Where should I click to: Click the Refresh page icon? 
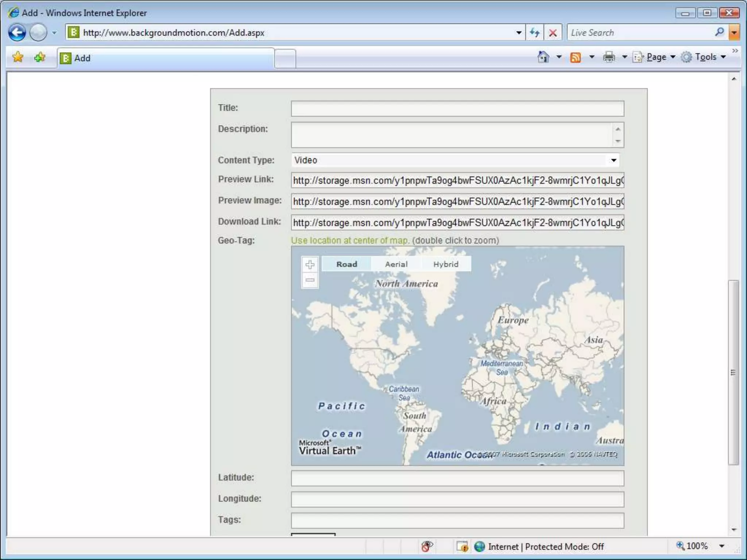click(535, 33)
